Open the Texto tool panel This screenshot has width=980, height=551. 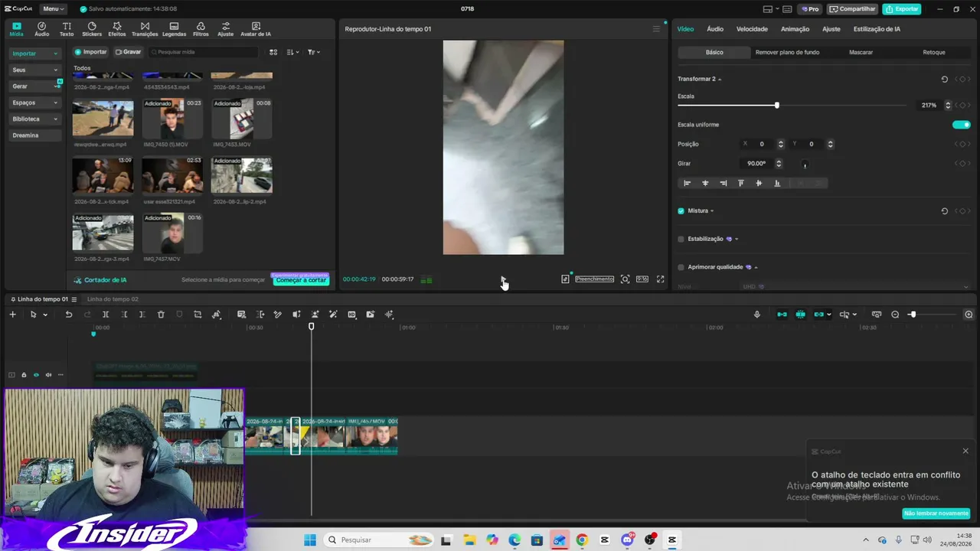click(x=67, y=29)
